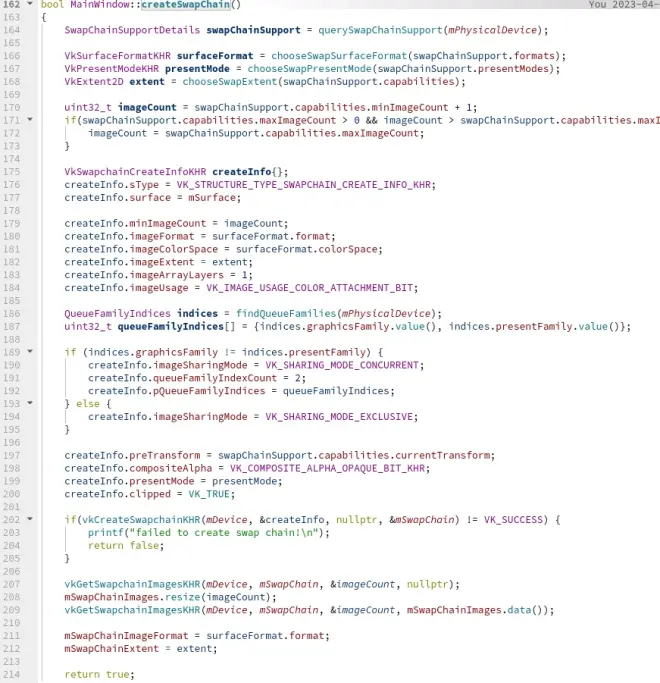Viewport: 660px width, 683px height.
Task: Click the return true statement
Action: tap(97, 674)
